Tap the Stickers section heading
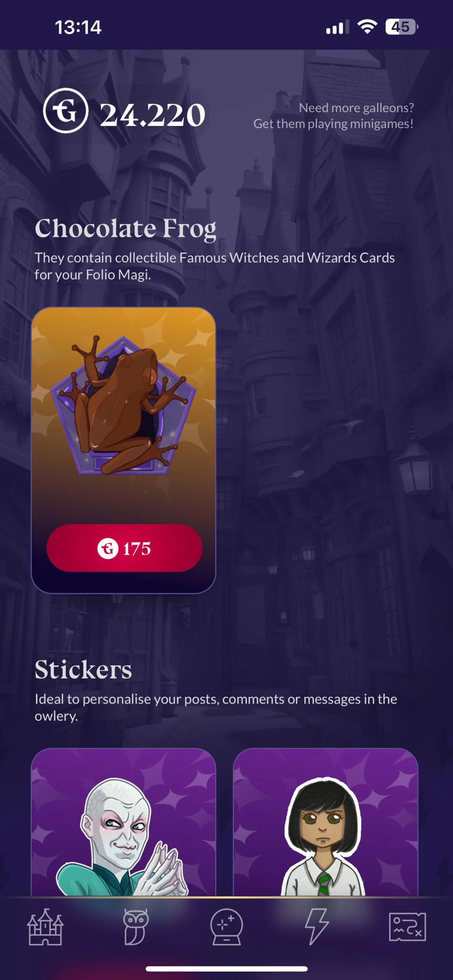This screenshot has height=980, width=453. click(x=83, y=670)
